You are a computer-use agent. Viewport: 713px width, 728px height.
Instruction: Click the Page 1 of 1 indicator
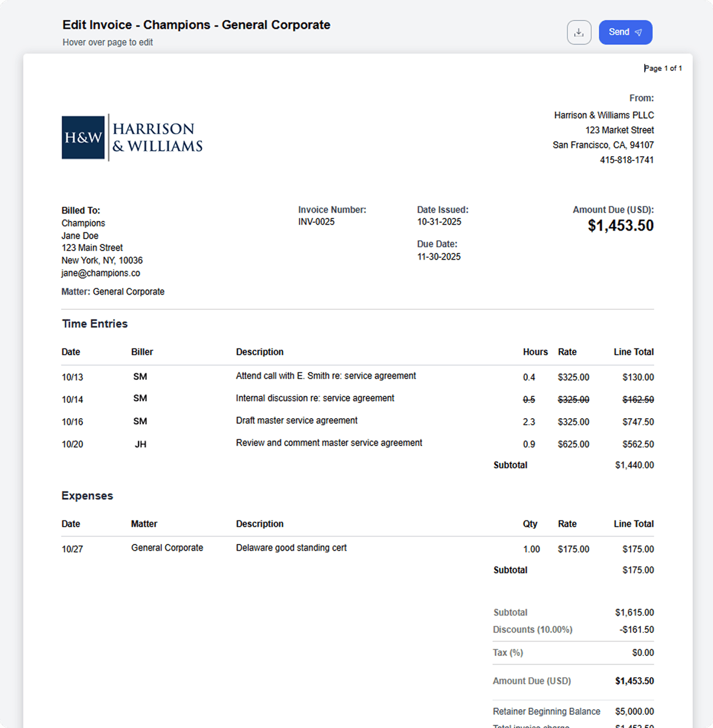663,68
